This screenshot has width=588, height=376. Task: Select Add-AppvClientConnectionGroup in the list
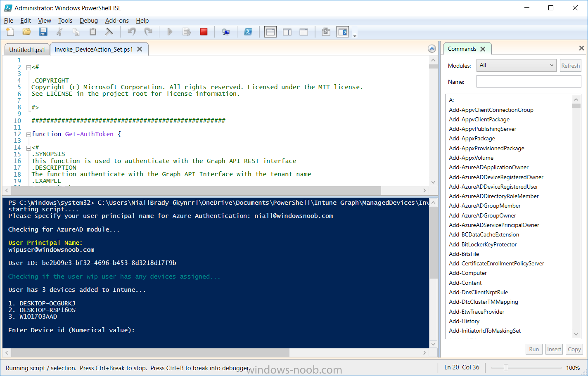tap(491, 110)
